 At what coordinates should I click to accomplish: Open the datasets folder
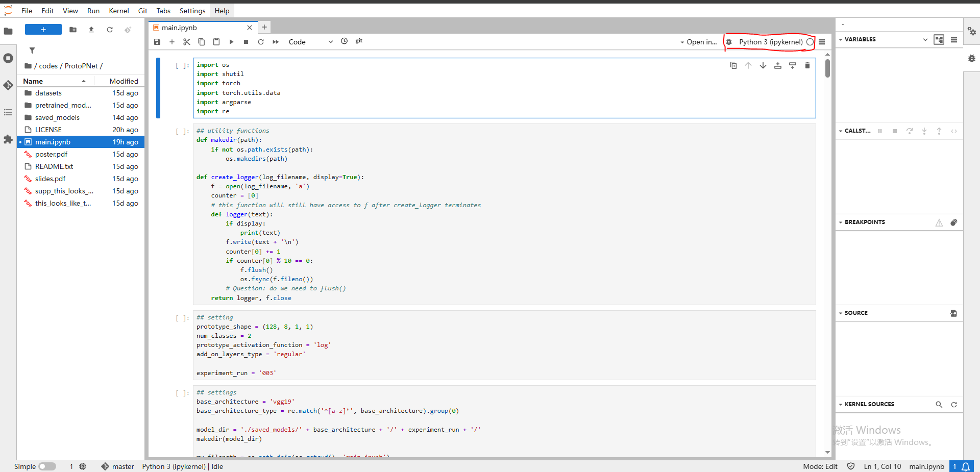(x=48, y=93)
